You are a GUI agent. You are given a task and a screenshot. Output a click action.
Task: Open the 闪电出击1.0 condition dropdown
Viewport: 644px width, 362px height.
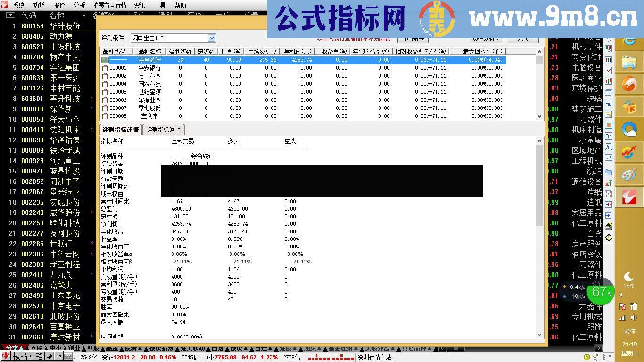tap(211, 38)
